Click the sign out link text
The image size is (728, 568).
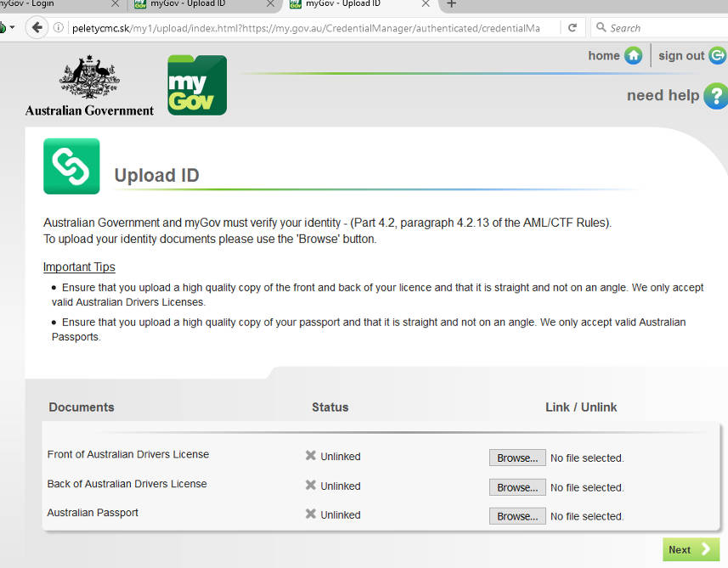681,56
